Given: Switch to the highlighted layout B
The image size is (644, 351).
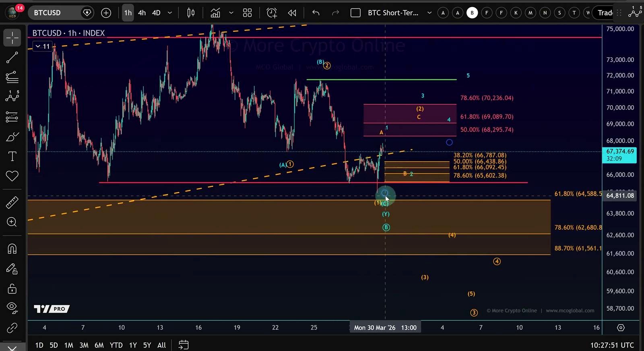Looking at the screenshot, I should 472,13.
